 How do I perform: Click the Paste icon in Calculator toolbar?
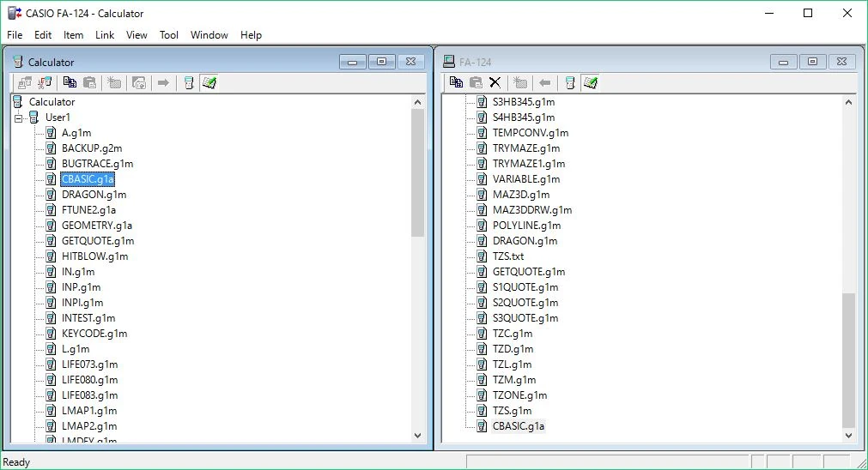point(89,83)
